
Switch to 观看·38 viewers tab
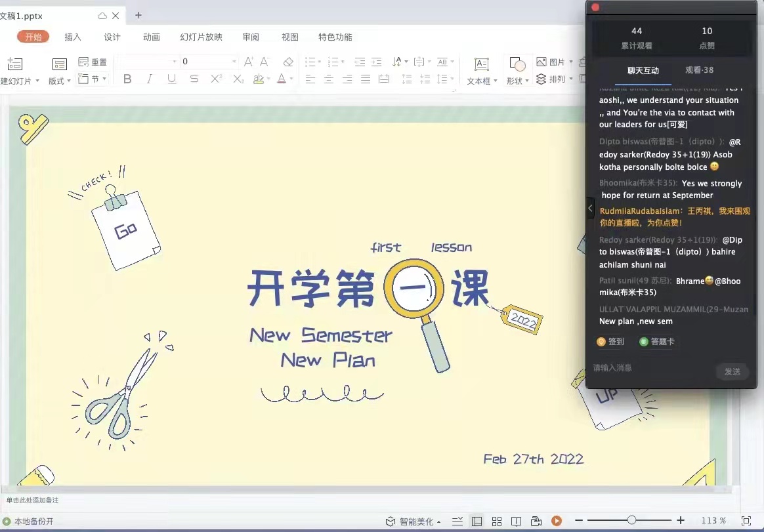(699, 70)
